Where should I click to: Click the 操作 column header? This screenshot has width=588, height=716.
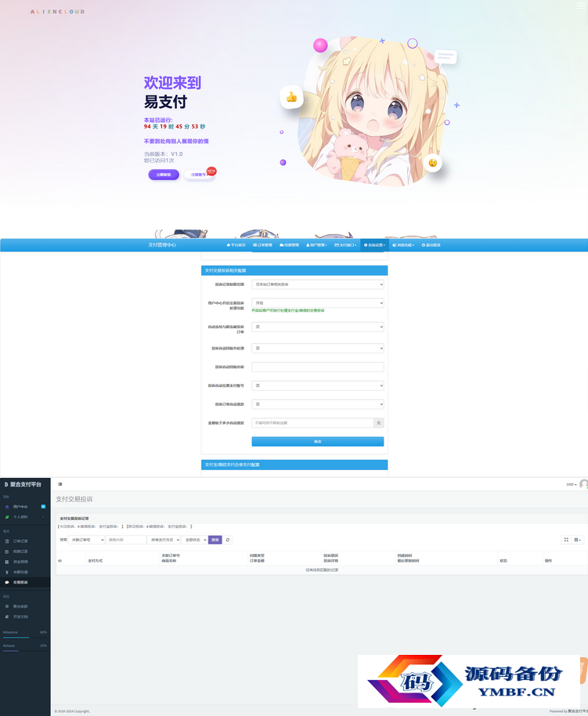coord(548,561)
